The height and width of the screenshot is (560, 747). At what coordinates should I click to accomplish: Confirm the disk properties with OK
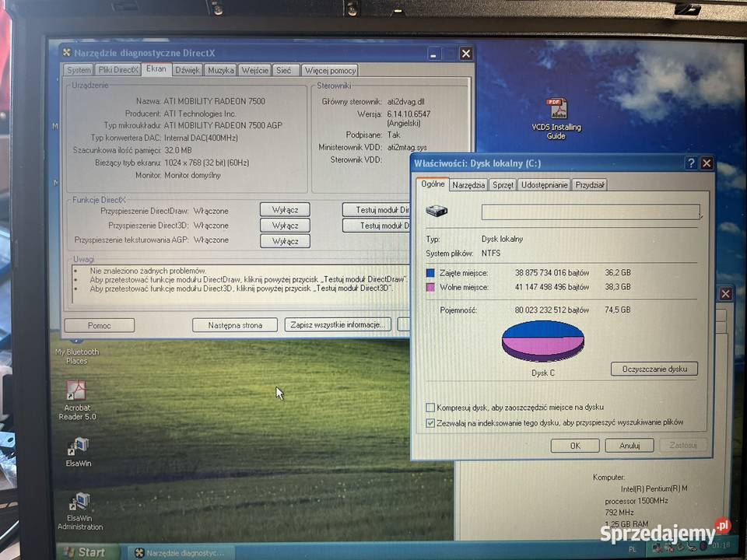click(x=575, y=446)
